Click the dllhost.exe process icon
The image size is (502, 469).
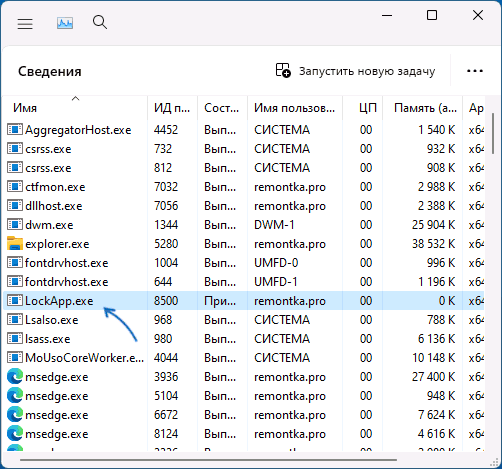point(15,205)
